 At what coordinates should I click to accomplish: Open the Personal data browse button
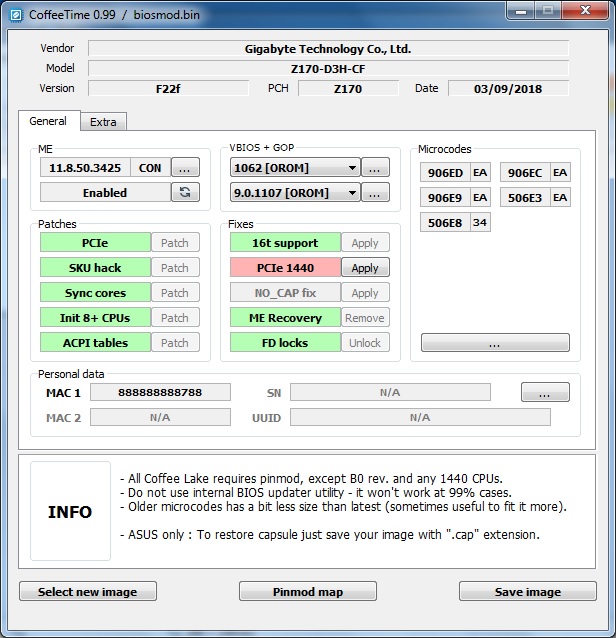pos(545,392)
